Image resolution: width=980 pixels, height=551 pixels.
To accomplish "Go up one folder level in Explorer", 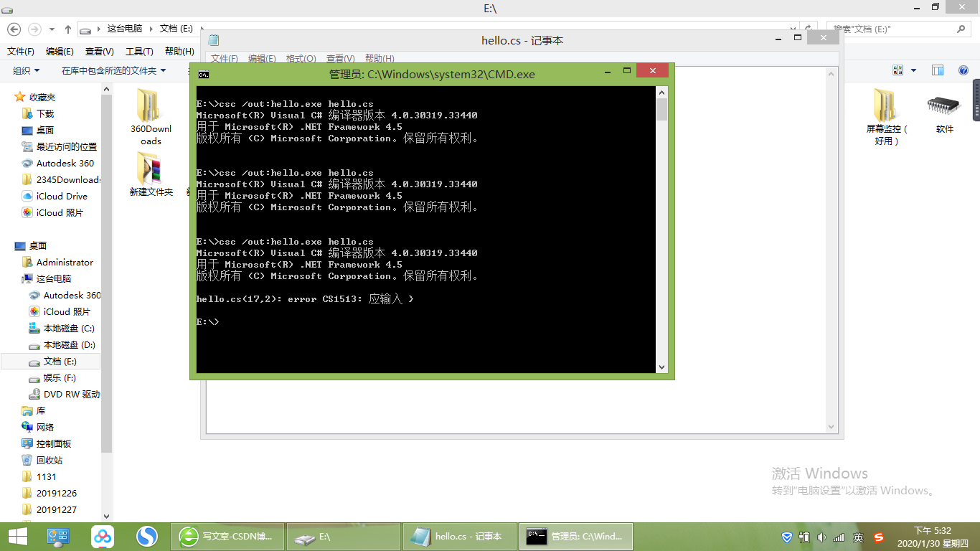I will 68,29.
